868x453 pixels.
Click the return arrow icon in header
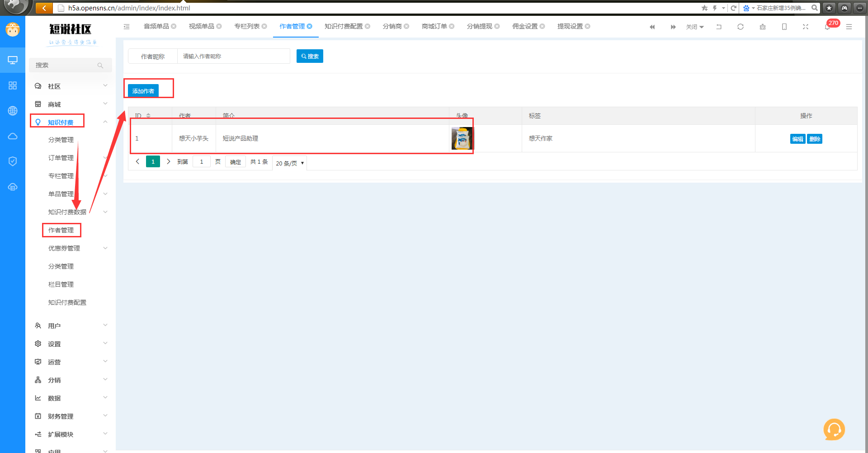click(x=719, y=27)
